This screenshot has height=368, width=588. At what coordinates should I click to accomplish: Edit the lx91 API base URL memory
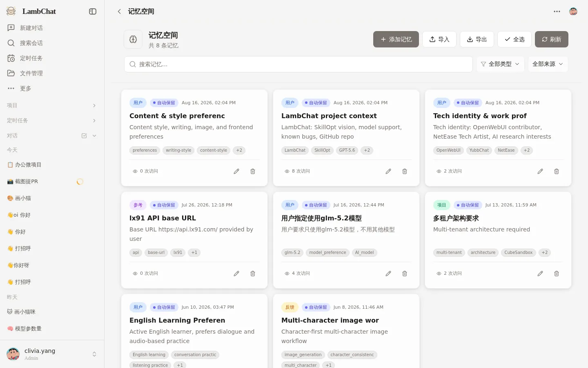coord(236,274)
